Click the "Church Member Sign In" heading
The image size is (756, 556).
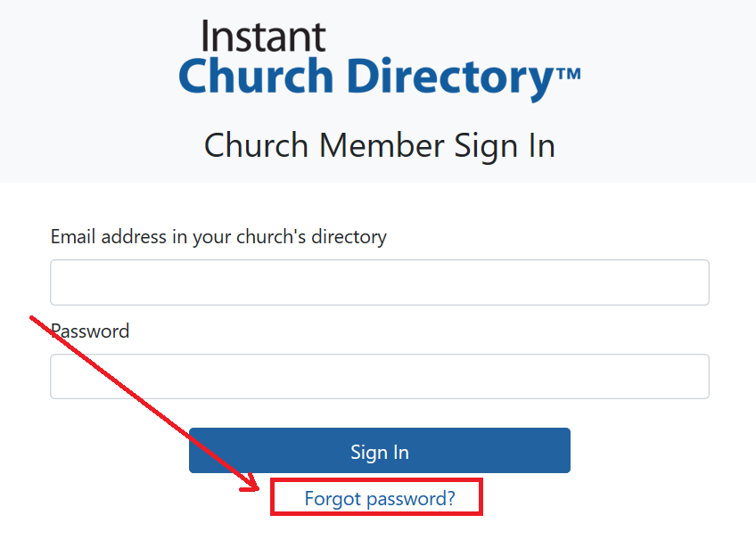tap(380, 146)
